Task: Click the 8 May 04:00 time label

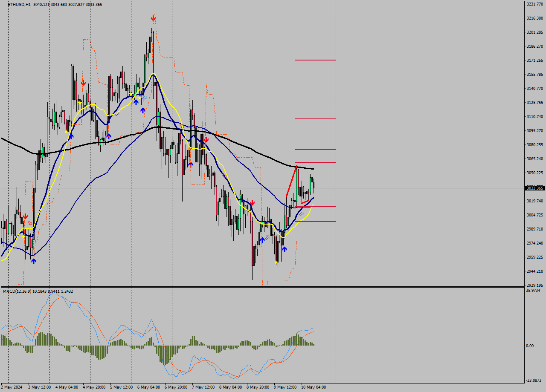Action: [231, 387]
